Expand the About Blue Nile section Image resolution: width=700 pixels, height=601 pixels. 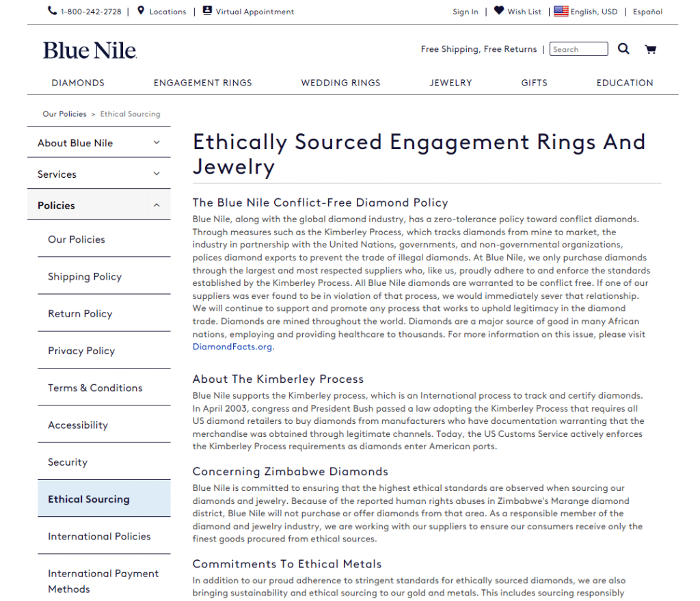pyautogui.click(x=99, y=143)
